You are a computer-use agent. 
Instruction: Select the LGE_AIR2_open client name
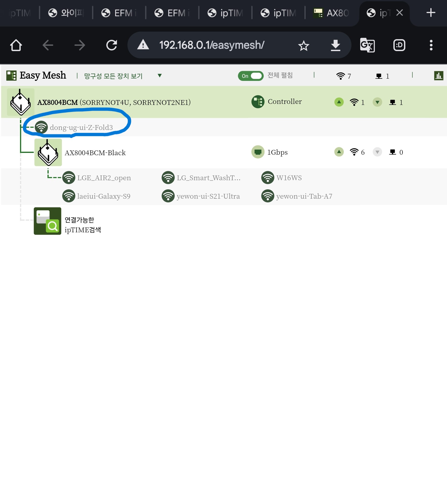(x=104, y=178)
